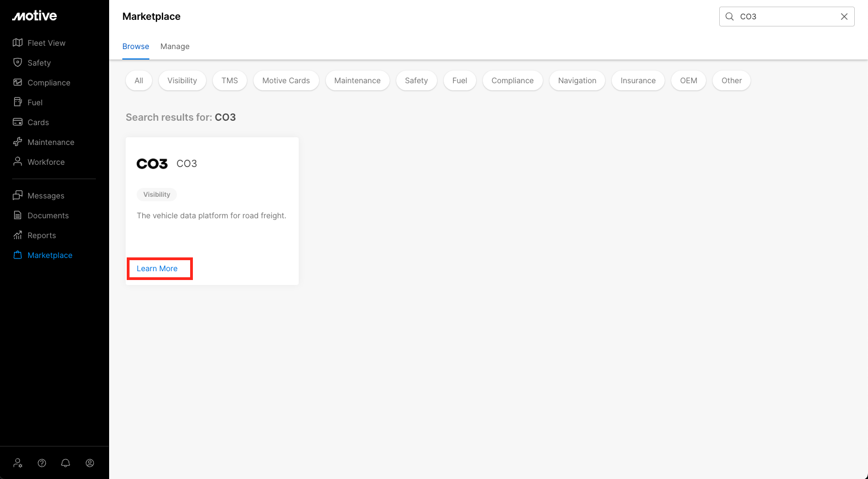This screenshot has width=868, height=479.
Task: Show notifications via the bell icon
Action: (66, 463)
